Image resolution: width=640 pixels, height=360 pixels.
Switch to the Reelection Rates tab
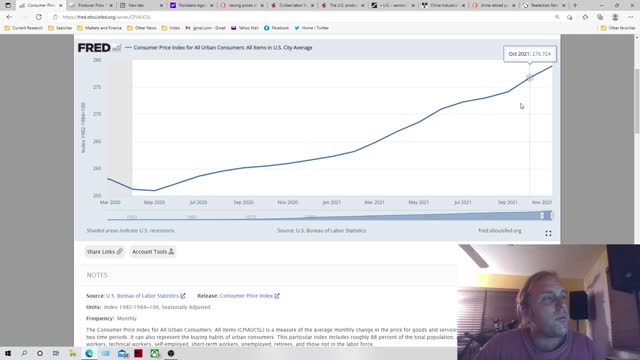pos(543,5)
